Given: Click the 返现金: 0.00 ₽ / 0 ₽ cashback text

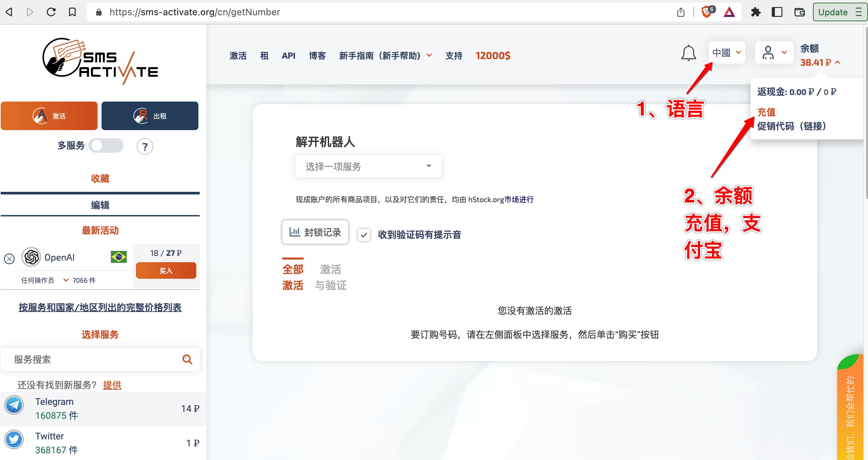Looking at the screenshot, I should click(x=797, y=92).
